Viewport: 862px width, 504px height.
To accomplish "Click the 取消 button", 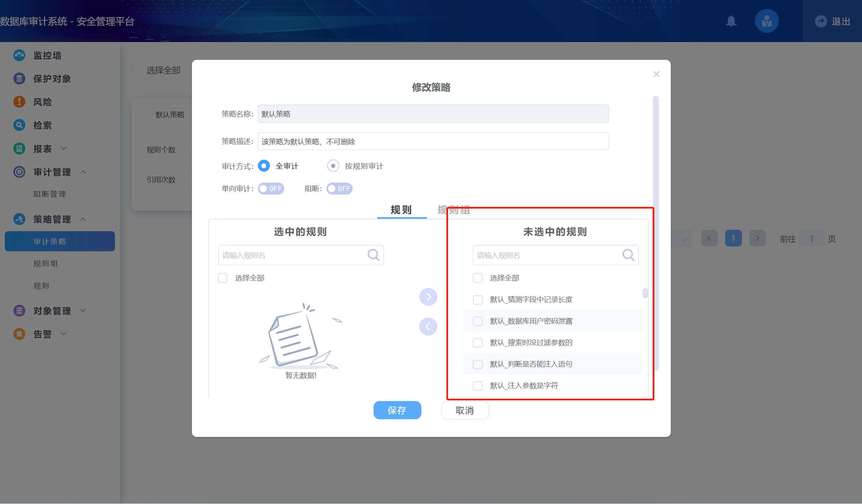I will (465, 410).
